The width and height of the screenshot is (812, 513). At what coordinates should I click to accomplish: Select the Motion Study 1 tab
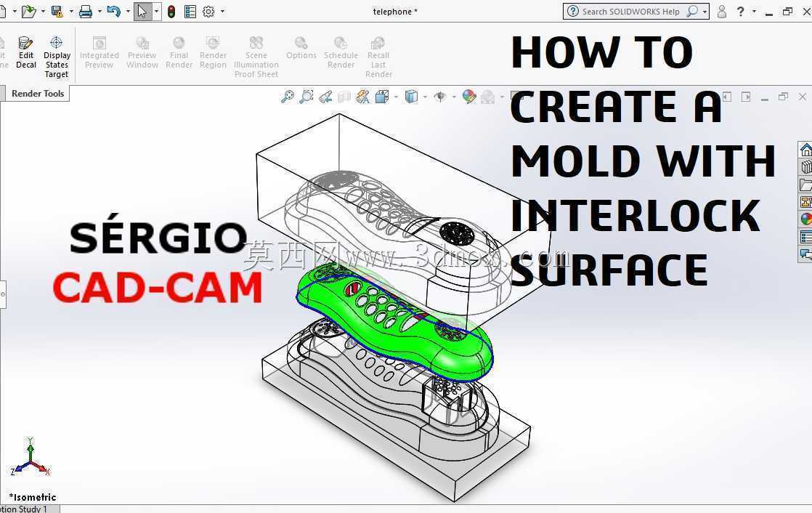[23, 509]
